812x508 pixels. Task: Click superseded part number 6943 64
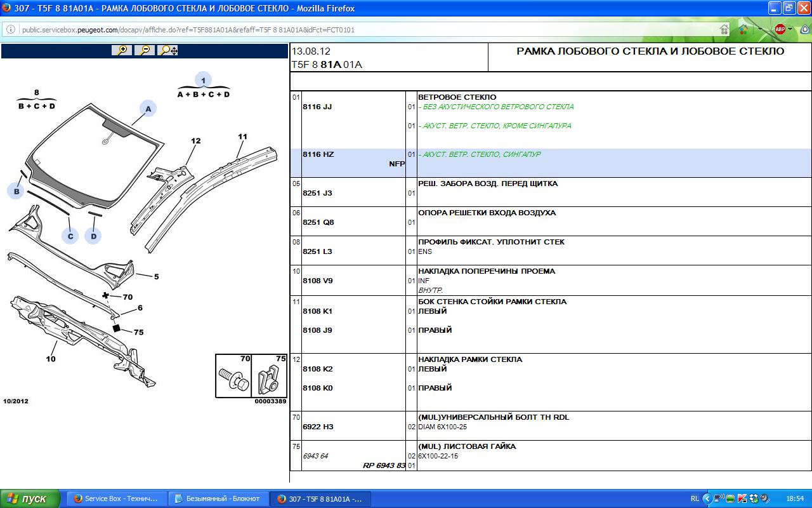tap(315, 456)
